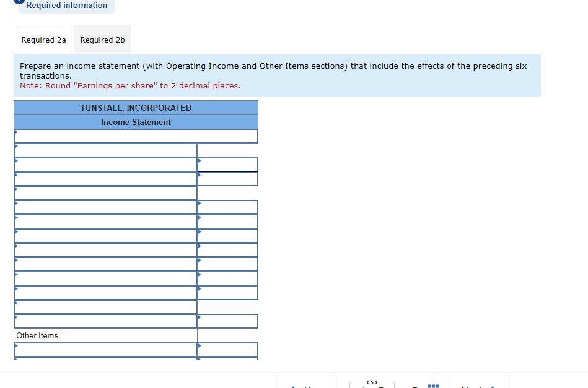
Task: Expand the account dropdown below Other Items
Action: click(15, 349)
